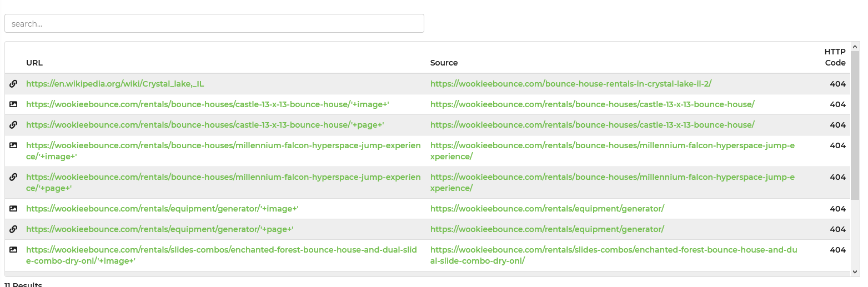
Task: Click link icon for castle-13-x-13 '+page+' row
Action: pos(13,125)
